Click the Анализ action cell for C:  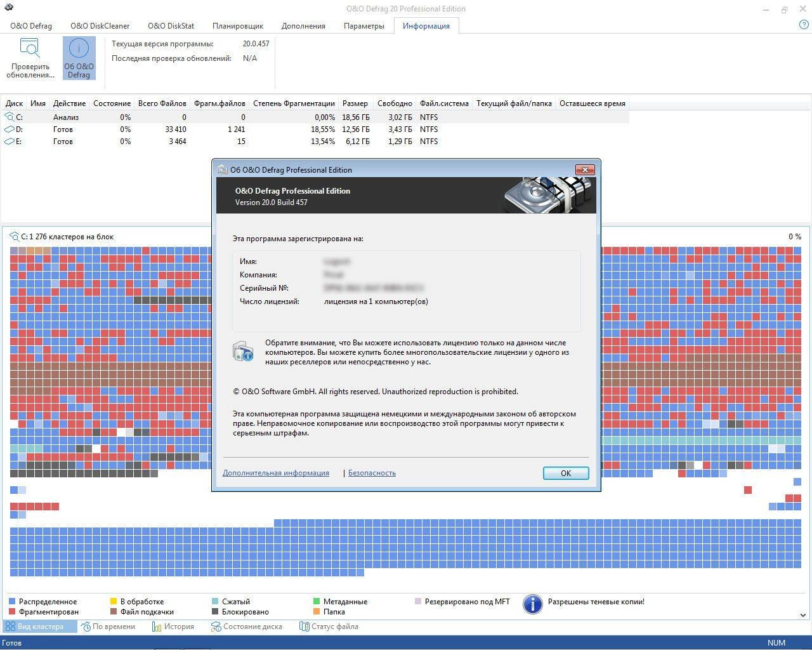click(66, 117)
